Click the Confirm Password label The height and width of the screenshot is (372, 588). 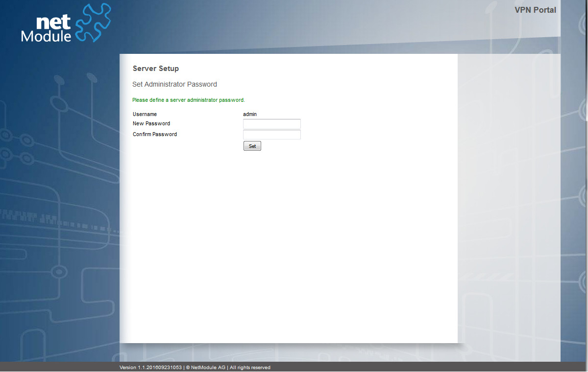155,134
